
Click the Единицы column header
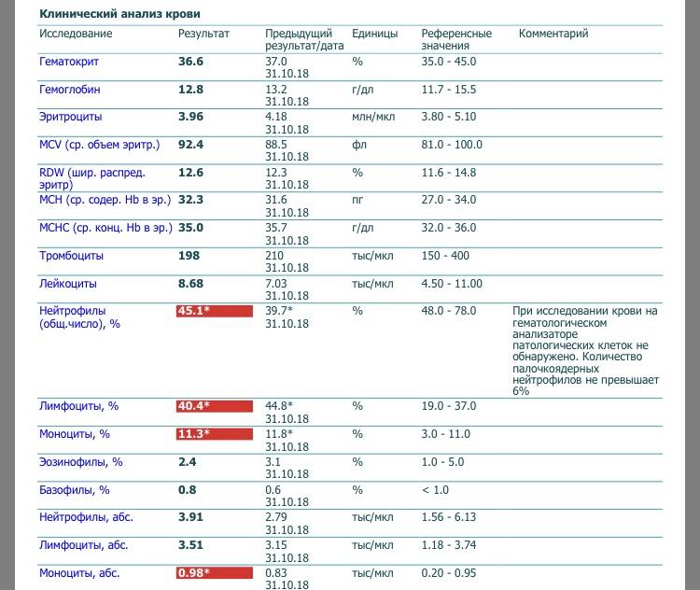(x=374, y=34)
